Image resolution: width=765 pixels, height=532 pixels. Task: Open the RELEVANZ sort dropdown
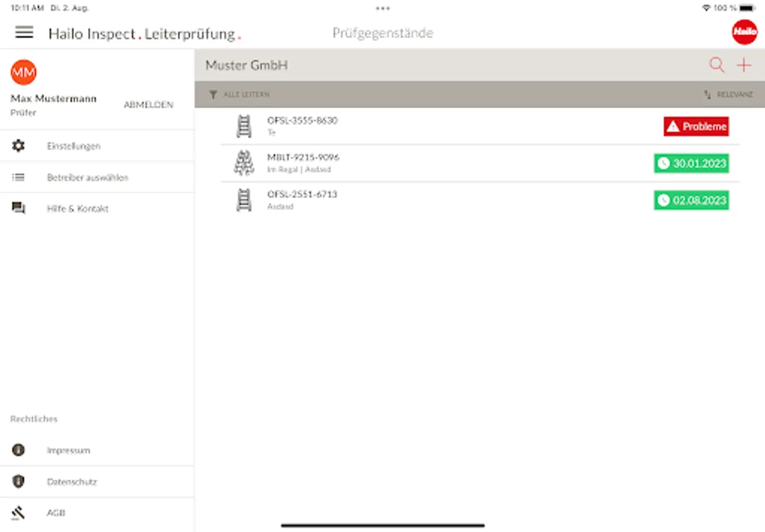[x=728, y=95]
